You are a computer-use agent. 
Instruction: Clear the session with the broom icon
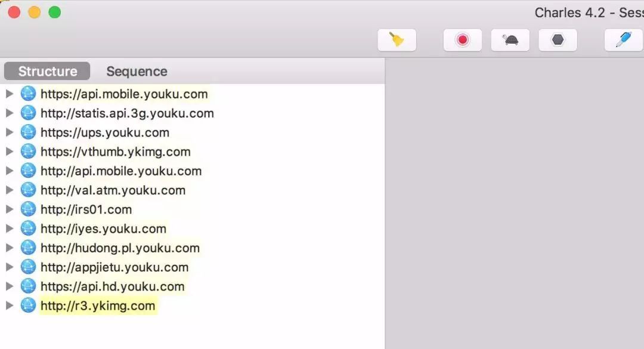pos(397,40)
